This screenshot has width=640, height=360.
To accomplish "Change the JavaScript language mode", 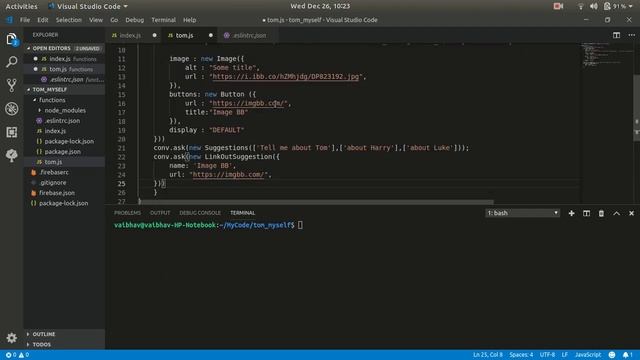I will (x=588, y=355).
